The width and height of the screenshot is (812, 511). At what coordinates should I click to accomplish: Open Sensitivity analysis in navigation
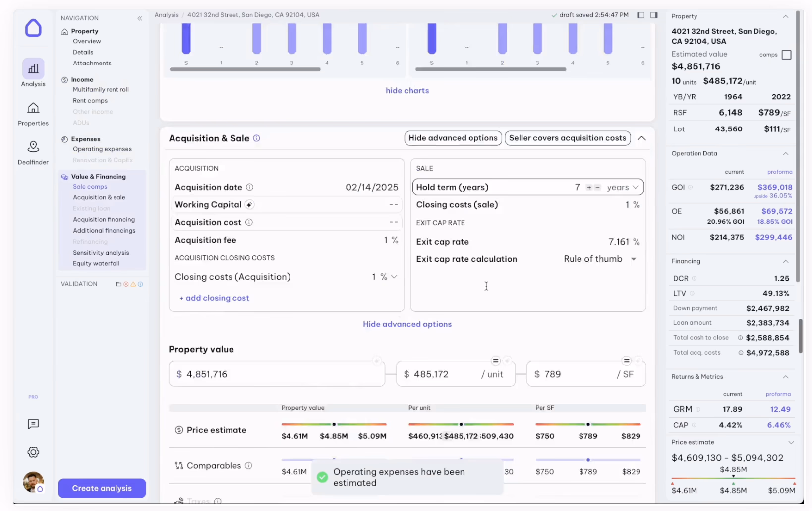point(101,253)
